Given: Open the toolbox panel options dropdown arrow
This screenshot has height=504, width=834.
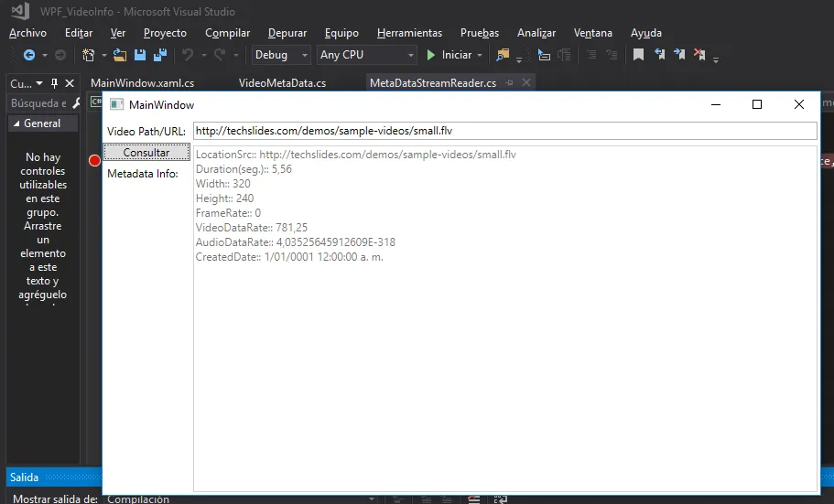Looking at the screenshot, I should click(39, 83).
